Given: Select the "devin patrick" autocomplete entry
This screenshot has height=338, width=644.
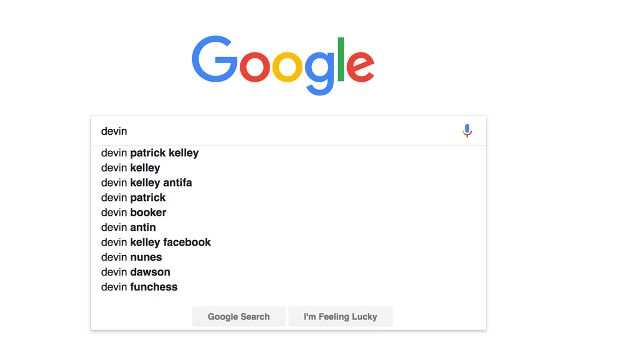Looking at the screenshot, I should 134,198.
